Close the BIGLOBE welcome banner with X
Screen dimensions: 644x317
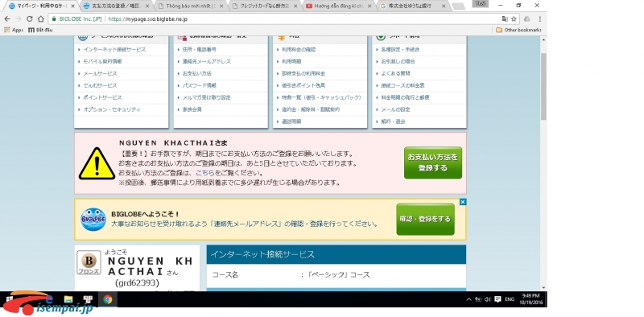point(463,202)
